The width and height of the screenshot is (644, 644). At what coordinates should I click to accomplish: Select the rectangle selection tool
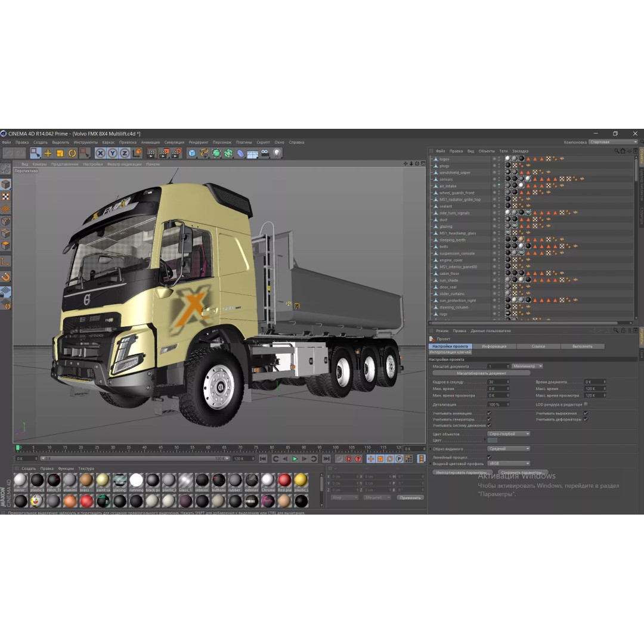[35, 153]
